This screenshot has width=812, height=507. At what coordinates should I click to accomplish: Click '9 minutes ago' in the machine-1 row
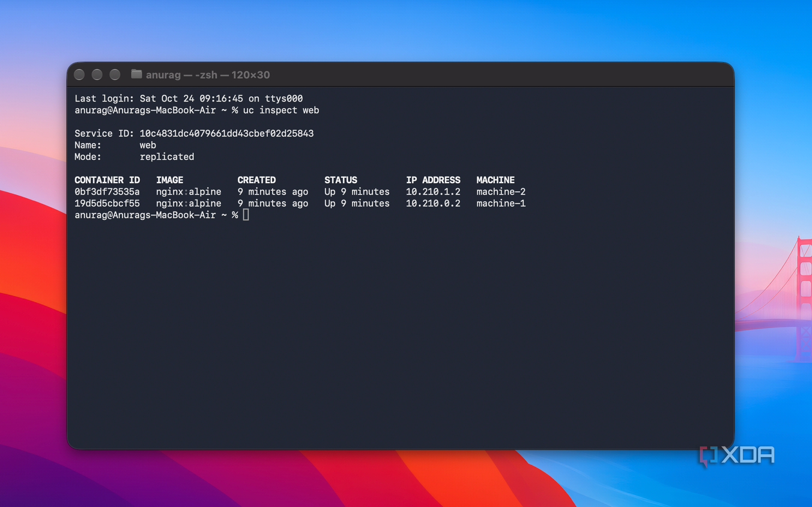[x=273, y=204]
